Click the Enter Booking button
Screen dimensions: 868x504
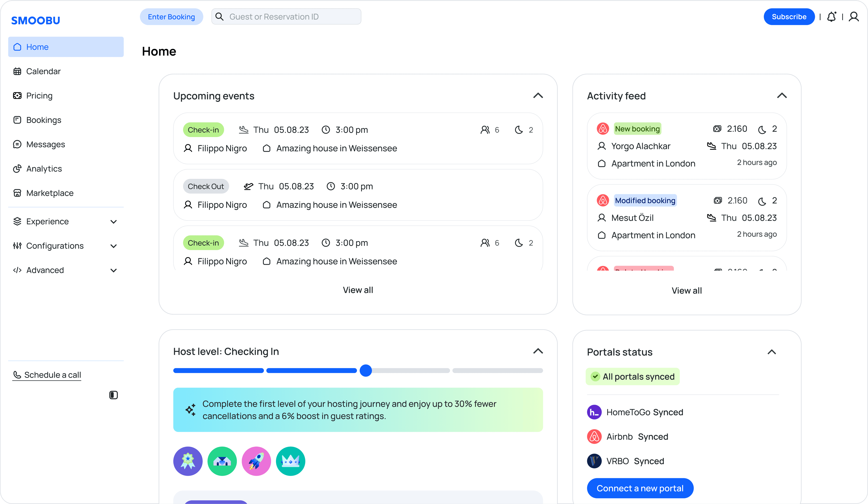click(x=171, y=17)
